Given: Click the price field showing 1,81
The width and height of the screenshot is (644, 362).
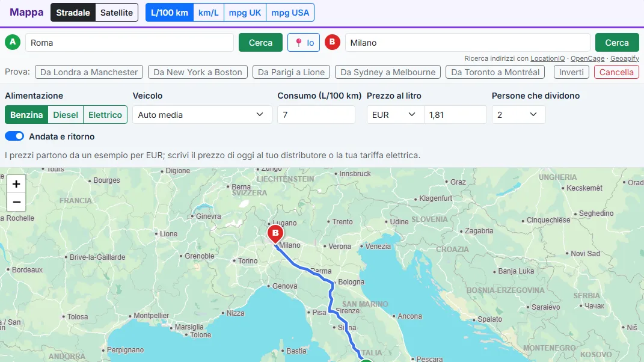Looking at the screenshot, I should [455, 115].
